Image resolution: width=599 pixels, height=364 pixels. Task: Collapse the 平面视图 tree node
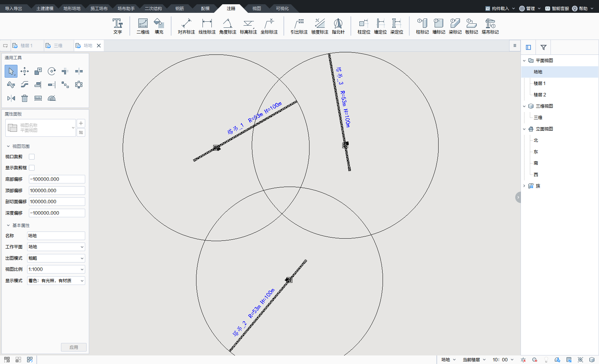(524, 61)
